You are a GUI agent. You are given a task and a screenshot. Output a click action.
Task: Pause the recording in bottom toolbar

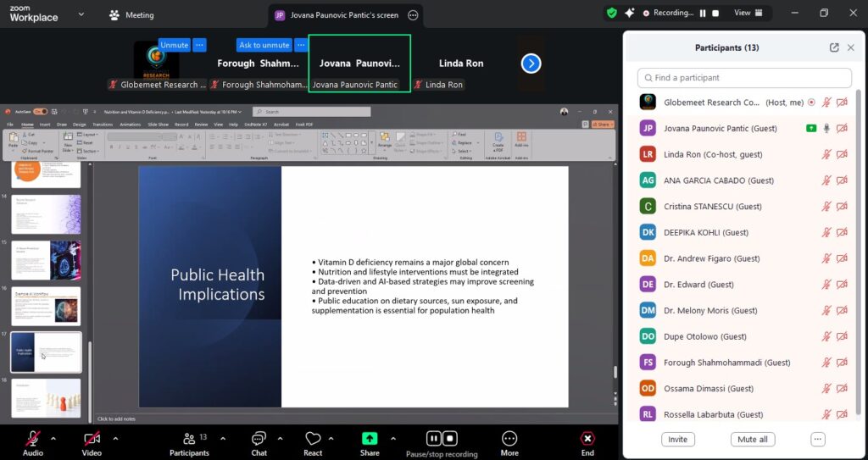coord(433,438)
